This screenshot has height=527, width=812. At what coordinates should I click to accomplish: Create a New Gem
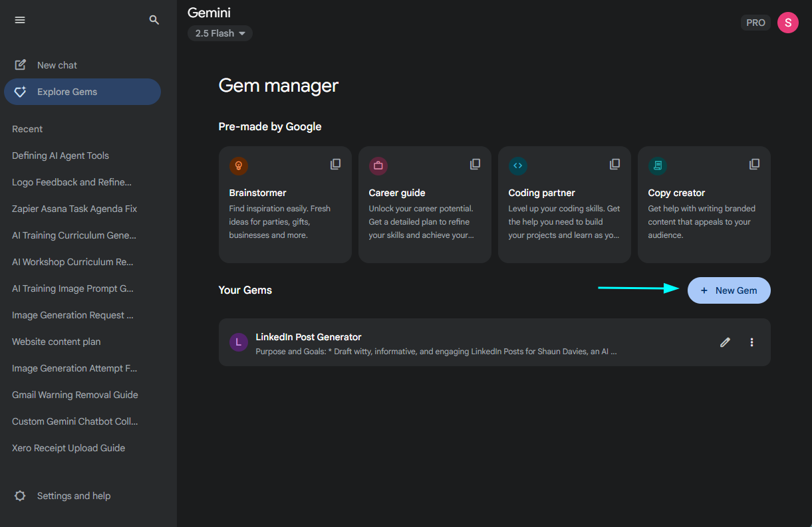729,290
